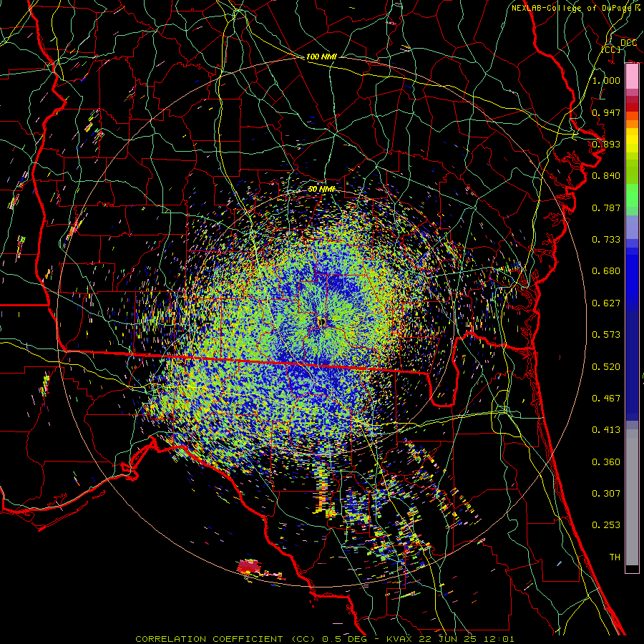The height and width of the screenshot is (644, 644).
Task: Pick the dark red swatch on the color bar
Action: point(632,107)
